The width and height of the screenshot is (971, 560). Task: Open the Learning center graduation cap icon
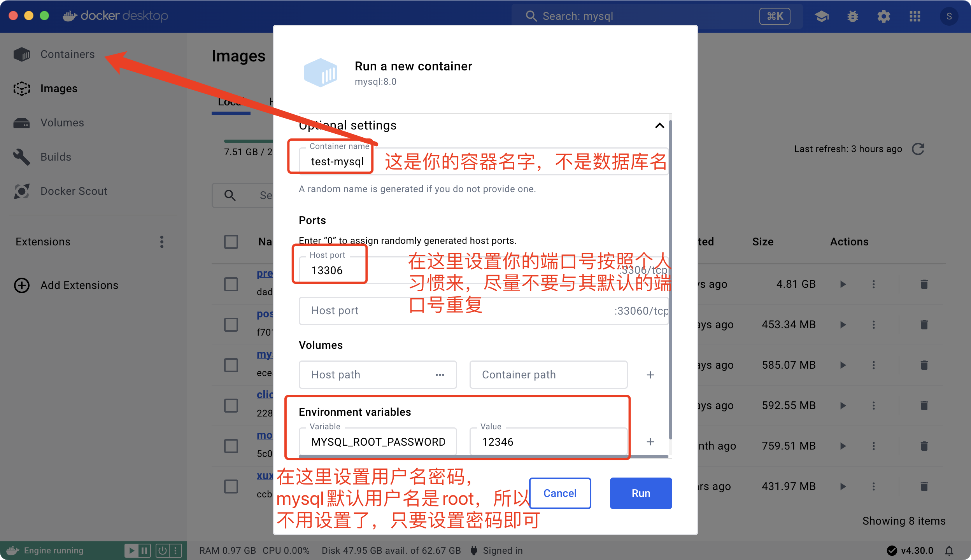click(x=821, y=16)
